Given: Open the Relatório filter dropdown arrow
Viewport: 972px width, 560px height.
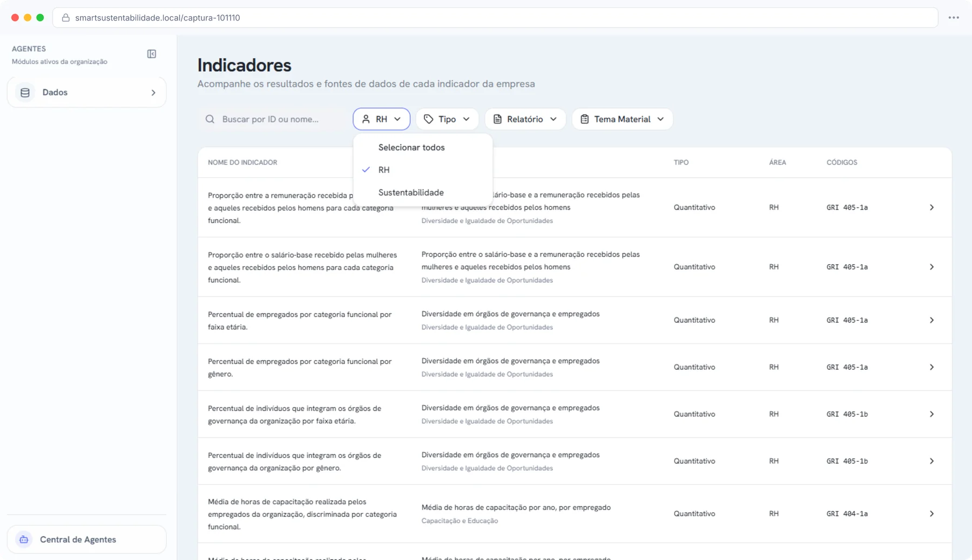Looking at the screenshot, I should click(x=553, y=119).
